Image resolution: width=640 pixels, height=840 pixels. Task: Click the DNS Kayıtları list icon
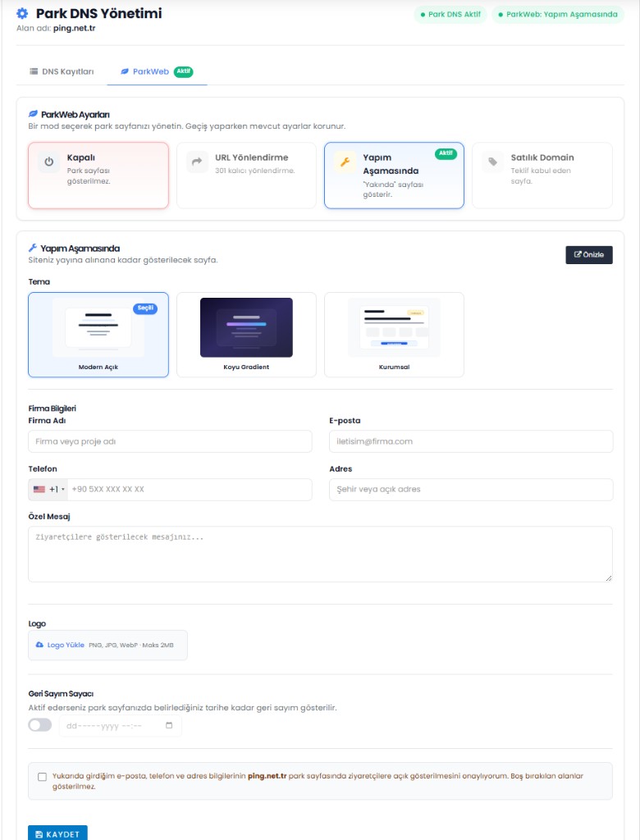click(34, 71)
